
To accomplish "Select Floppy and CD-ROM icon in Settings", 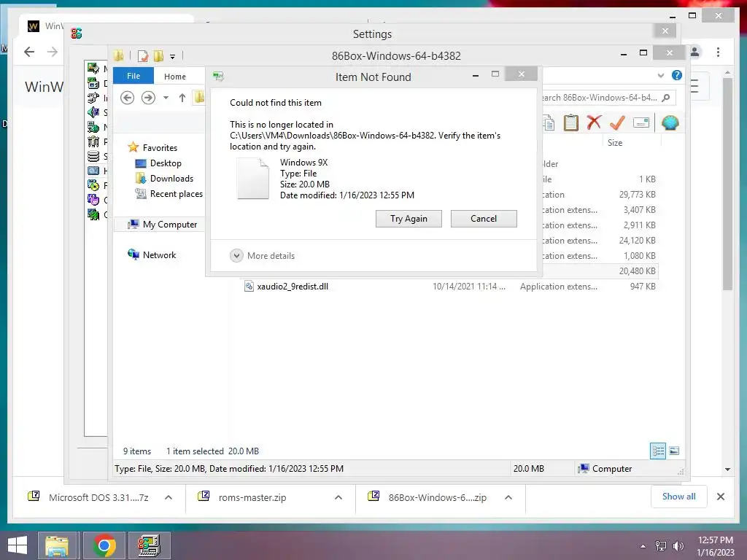I will coord(94,185).
